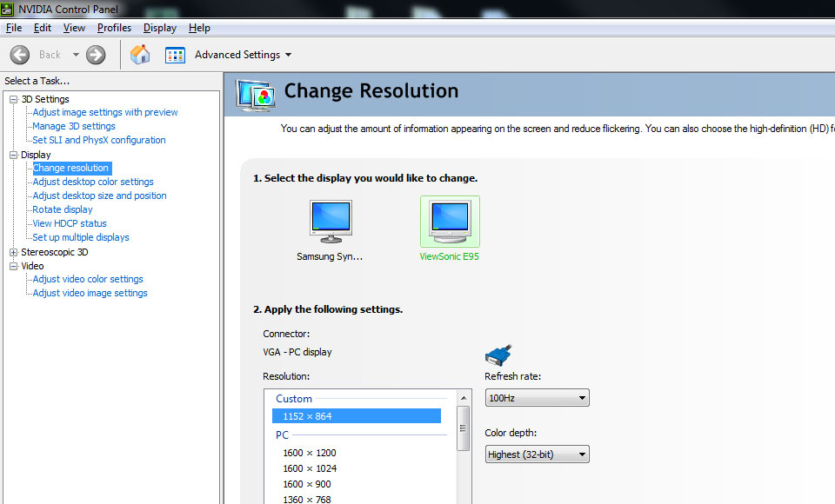This screenshot has width=835, height=504.
Task: Click the Change Resolution header icon
Action: point(256,96)
